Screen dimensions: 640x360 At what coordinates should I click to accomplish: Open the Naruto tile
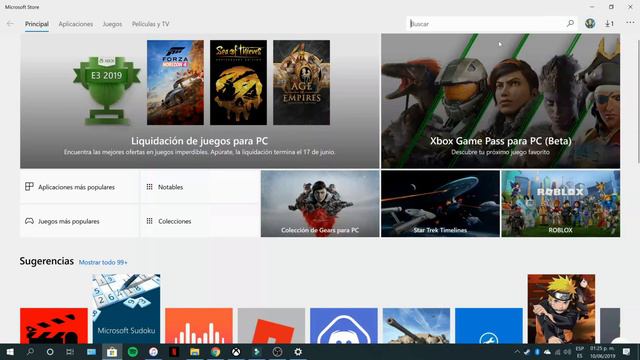(x=561, y=309)
